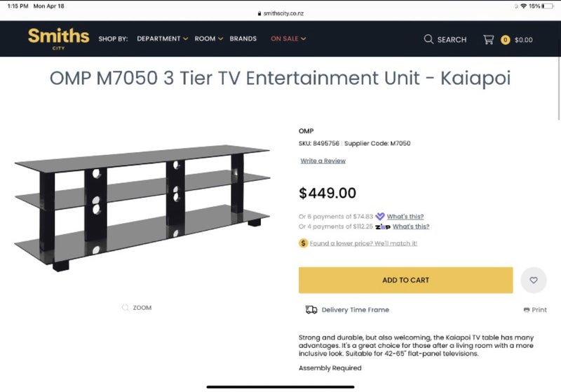Open the Write a Review link
561x392 pixels.
click(x=323, y=161)
